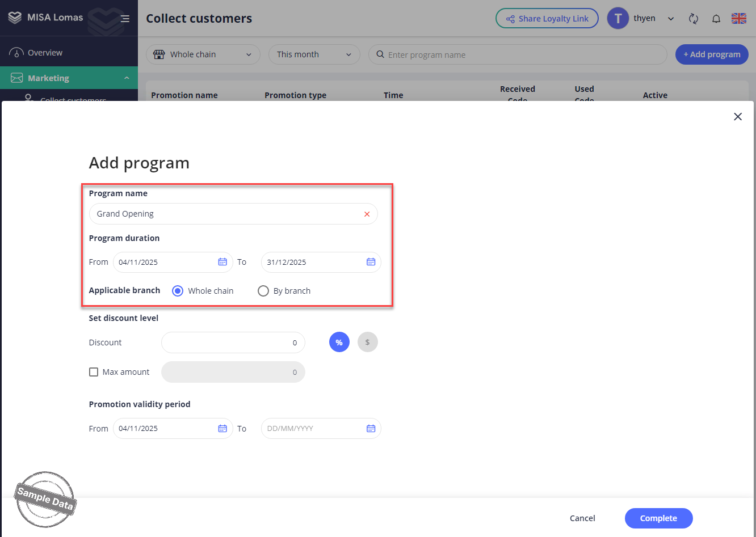Click the red X to clear program name

(x=367, y=214)
